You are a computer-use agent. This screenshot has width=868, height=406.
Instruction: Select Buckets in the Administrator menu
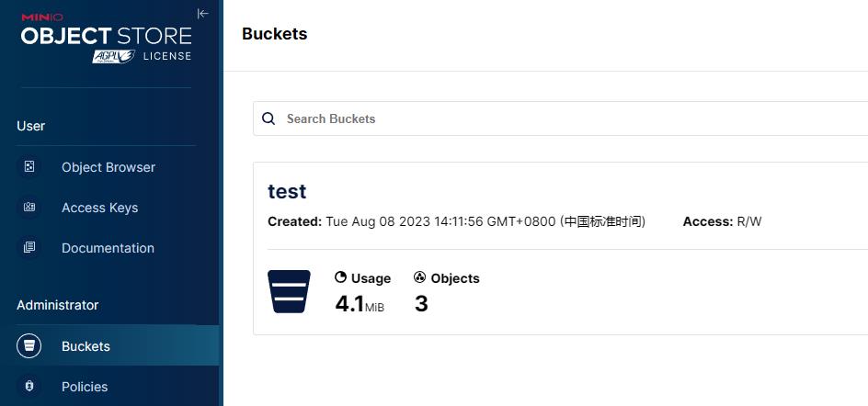86,346
